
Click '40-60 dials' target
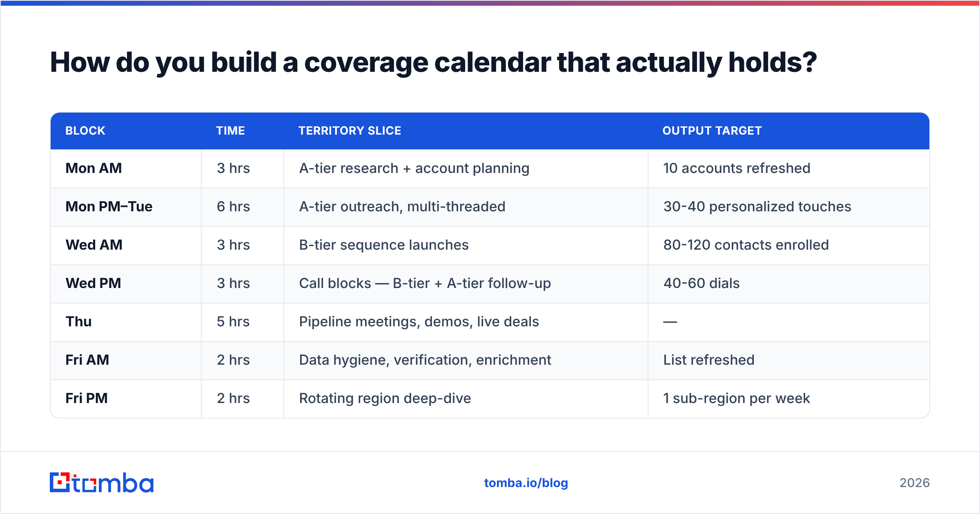pyautogui.click(x=702, y=283)
